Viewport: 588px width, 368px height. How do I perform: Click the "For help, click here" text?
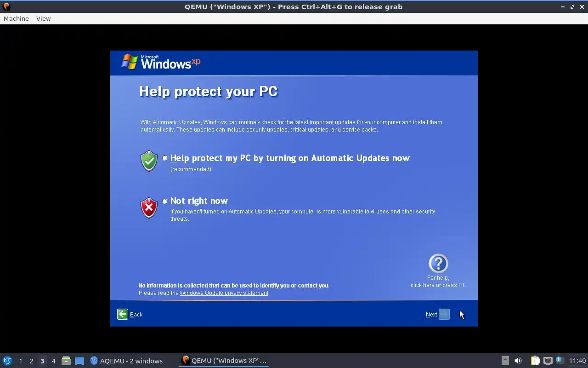click(x=438, y=282)
